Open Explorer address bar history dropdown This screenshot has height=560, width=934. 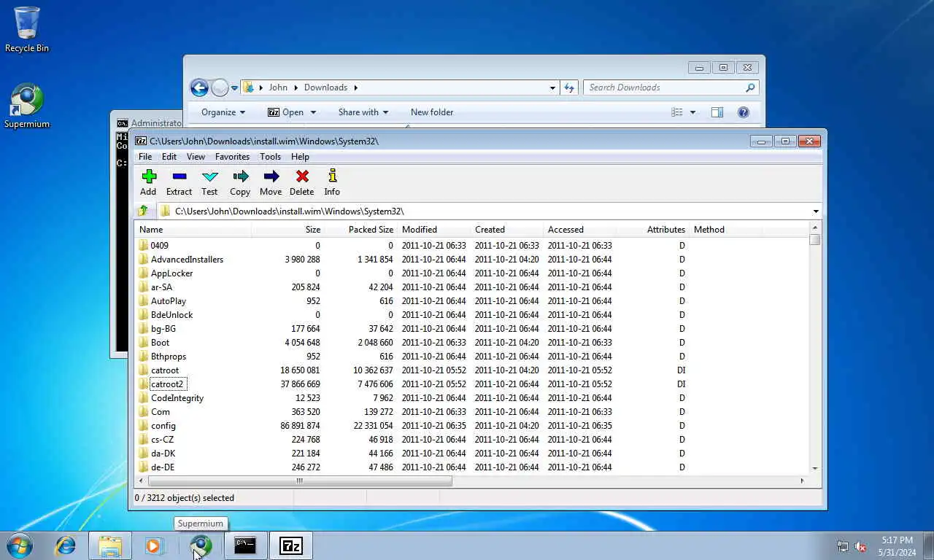click(552, 87)
